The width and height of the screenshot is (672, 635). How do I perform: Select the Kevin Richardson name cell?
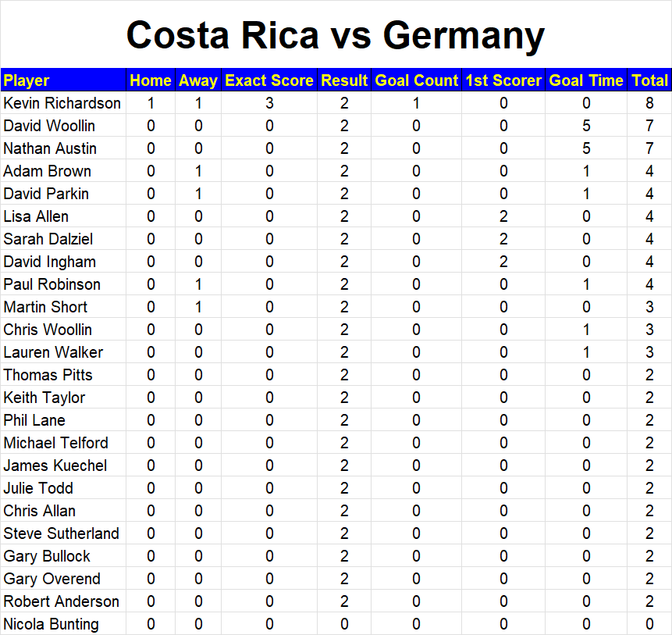(63, 103)
